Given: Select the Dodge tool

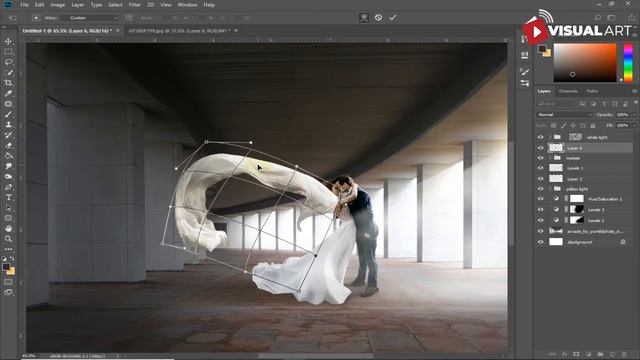Looking at the screenshot, I should pos(8,177).
